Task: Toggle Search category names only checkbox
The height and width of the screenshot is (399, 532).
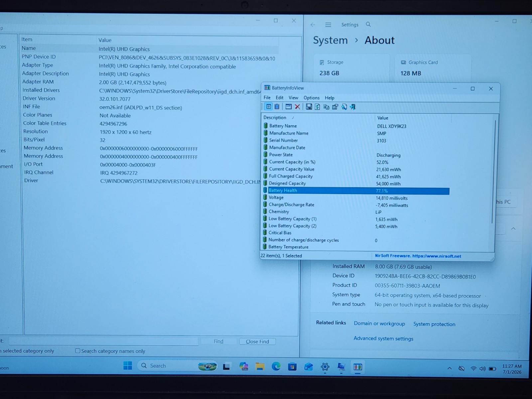Action: coord(78,351)
